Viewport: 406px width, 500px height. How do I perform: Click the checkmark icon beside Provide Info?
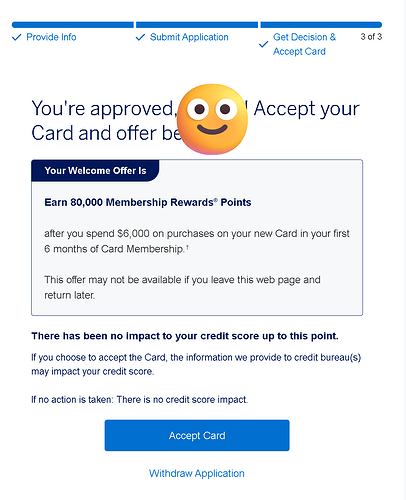[17, 37]
